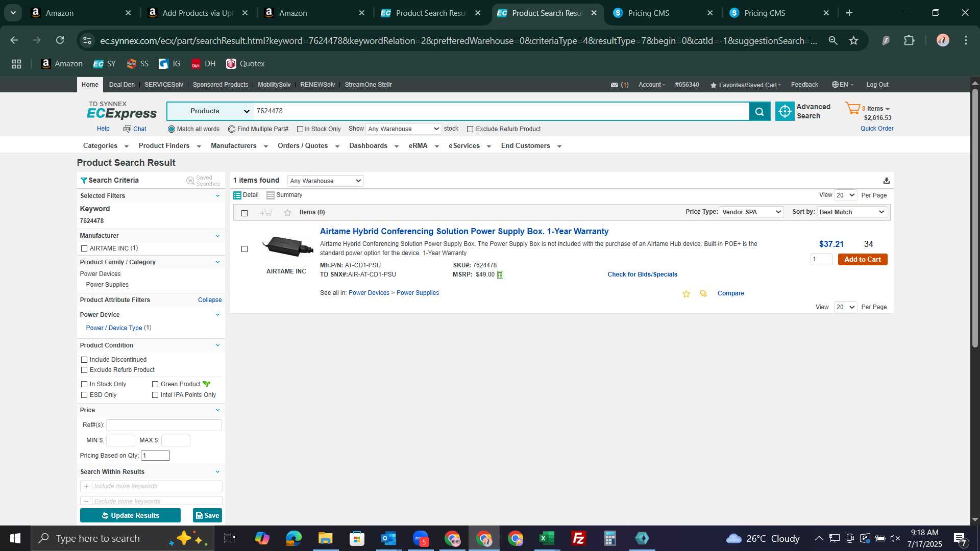Open FileZilla from the taskbar
Viewport: 980px width, 551px height.
click(x=578, y=538)
